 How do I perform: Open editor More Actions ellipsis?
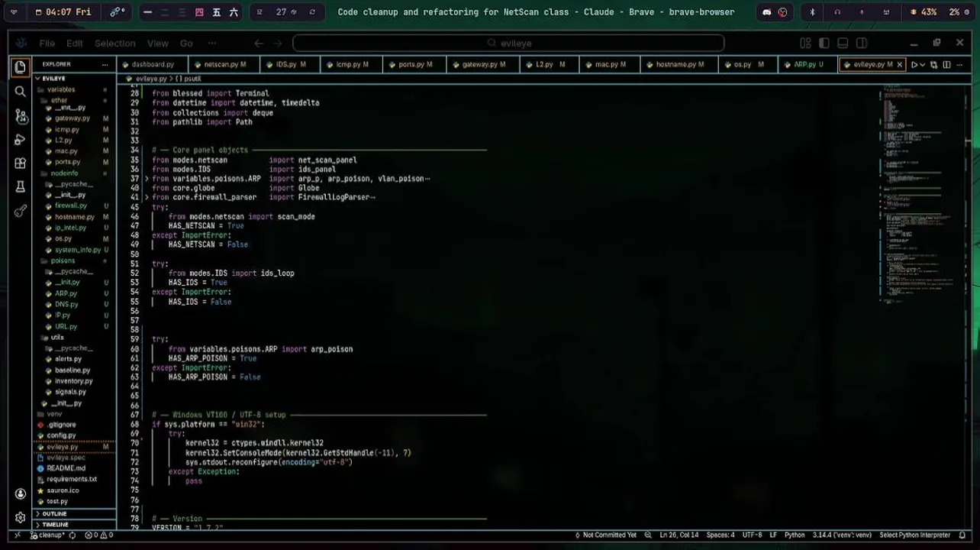pos(960,65)
